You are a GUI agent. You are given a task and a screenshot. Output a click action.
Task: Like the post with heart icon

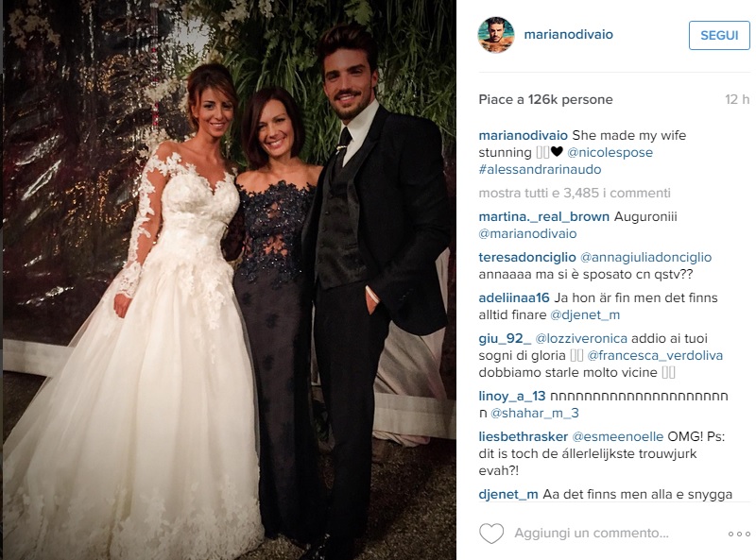coord(490,534)
